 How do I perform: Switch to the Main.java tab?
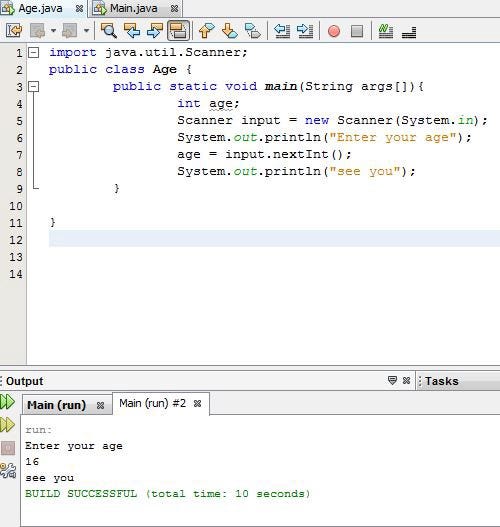(135, 8)
